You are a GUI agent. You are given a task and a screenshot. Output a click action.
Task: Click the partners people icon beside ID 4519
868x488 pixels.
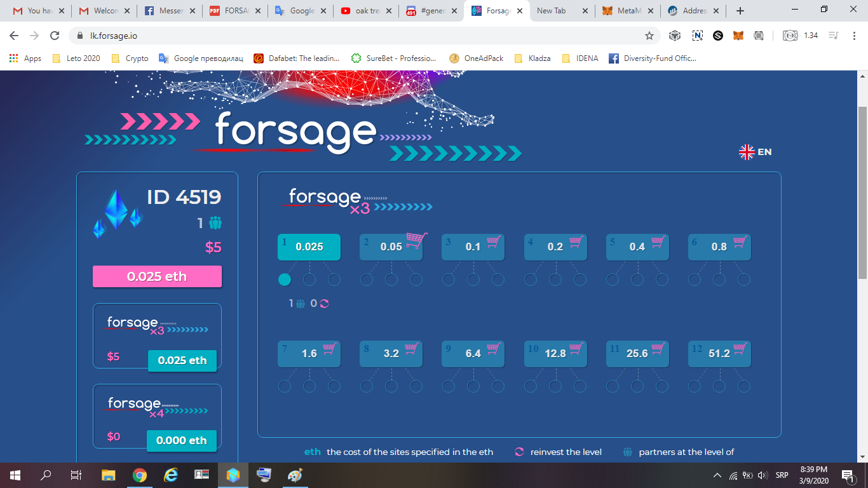tap(215, 223)
